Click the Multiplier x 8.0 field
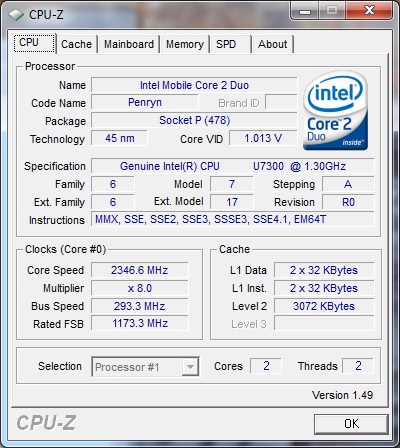Image resolution: width=400 pixels, height=448 pixels. (140, 288)
